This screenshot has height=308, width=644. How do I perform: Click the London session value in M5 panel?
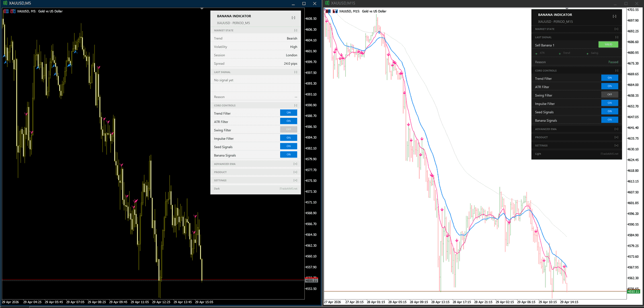pos(291,55)
